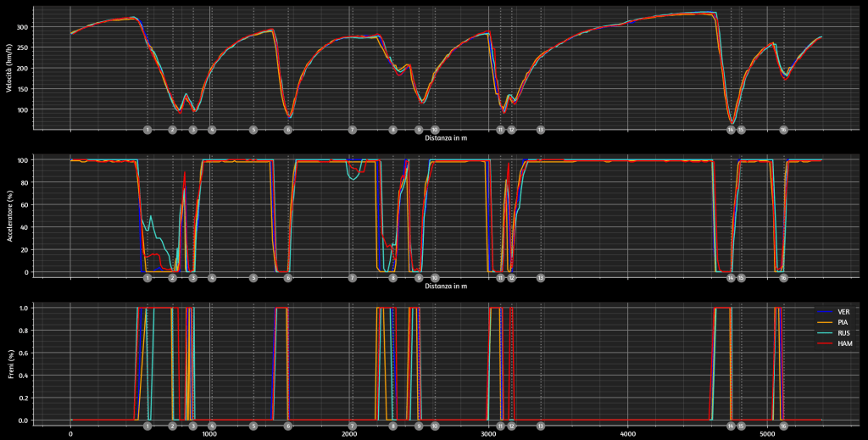The height and width of the screenshot is (440, 868).
Task: Click the 'Acceleratore (%)' axis label
Action: [x=10, y=216]
